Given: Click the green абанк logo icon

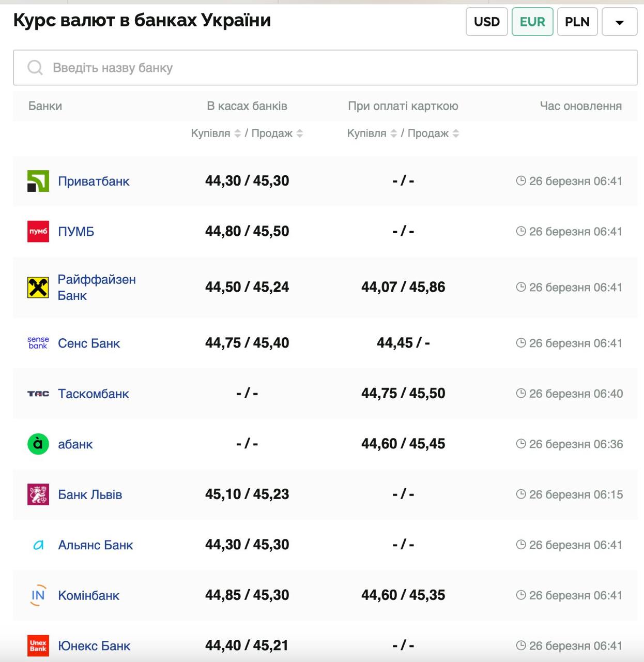Looking at the screenshot, I should point(38,444).
